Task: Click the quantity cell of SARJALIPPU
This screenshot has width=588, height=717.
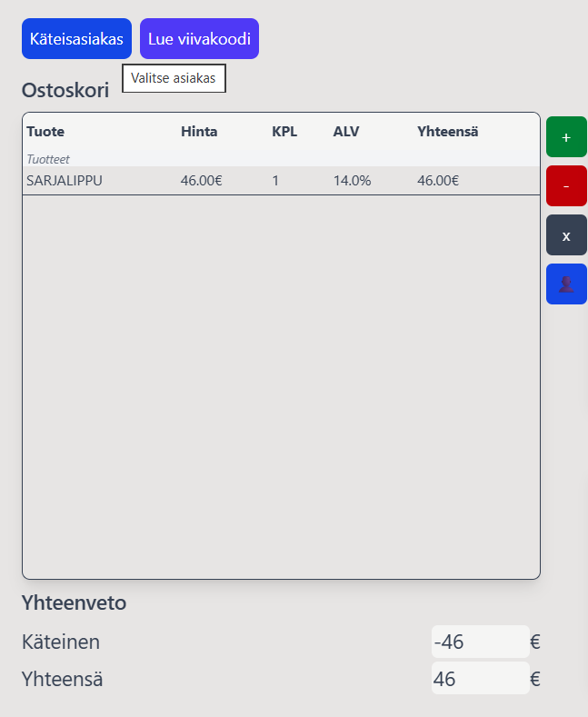Action: tap(276, 181)
